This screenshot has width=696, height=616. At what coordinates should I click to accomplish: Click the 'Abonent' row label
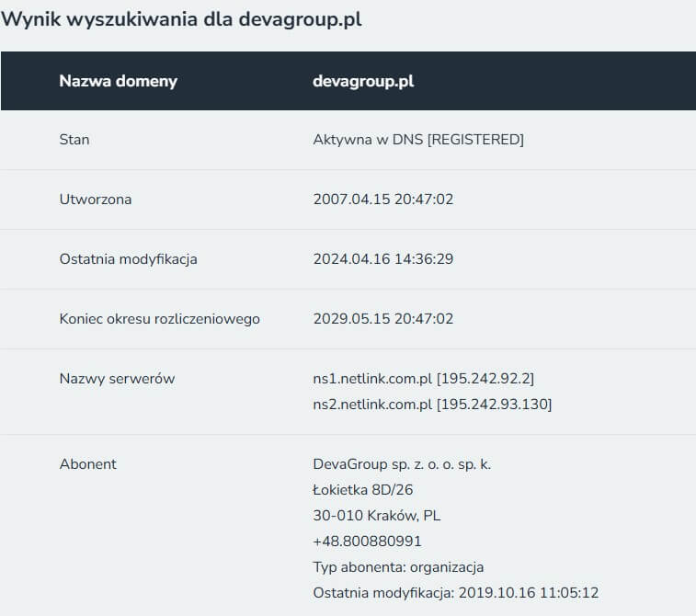87,464
